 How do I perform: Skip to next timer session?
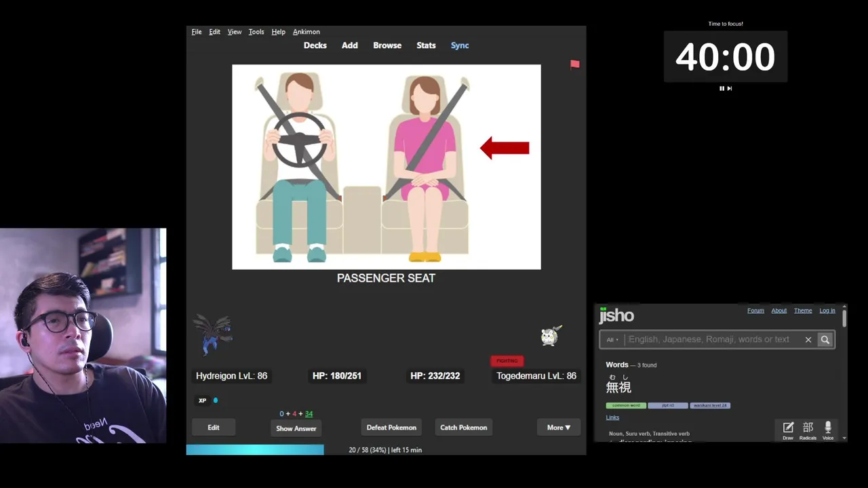coord(730,88)
